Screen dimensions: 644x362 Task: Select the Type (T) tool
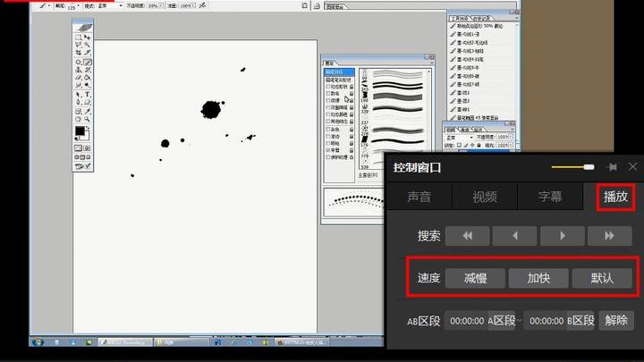(x=87, y=94)
